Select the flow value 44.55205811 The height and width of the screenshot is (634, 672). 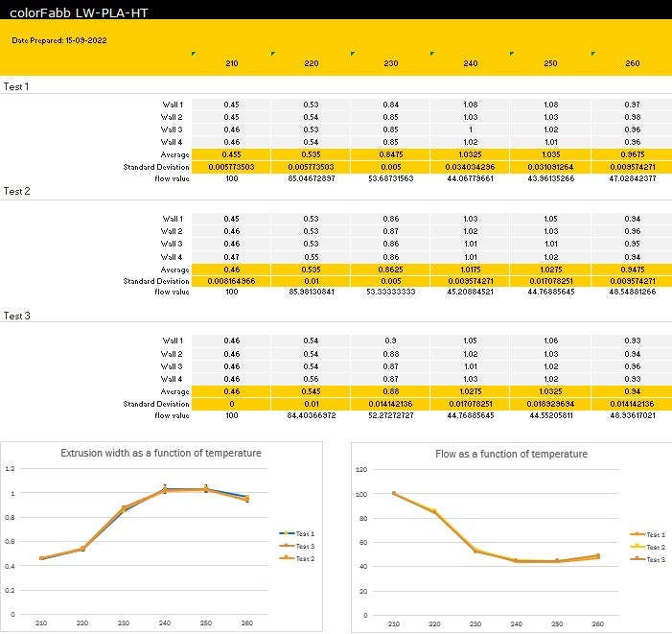[x=550, y=415]
